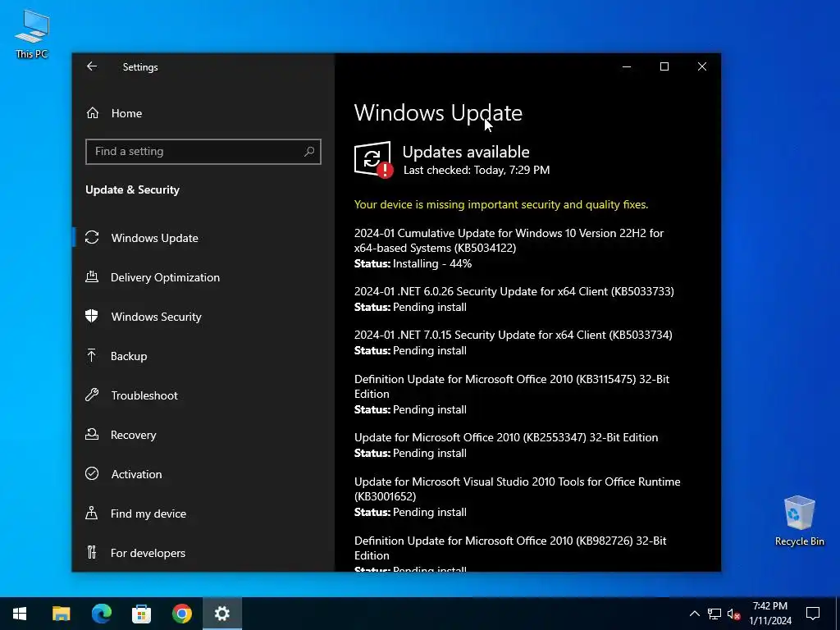This screenshot has width=840, height=630.
Task: Open the notification center icon
Action: click(x=813, y=614)
